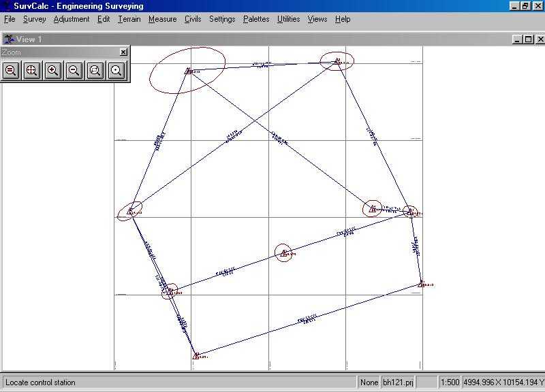
Task: Click the 'Locate control station' status prompt
Action: point(40,382)
